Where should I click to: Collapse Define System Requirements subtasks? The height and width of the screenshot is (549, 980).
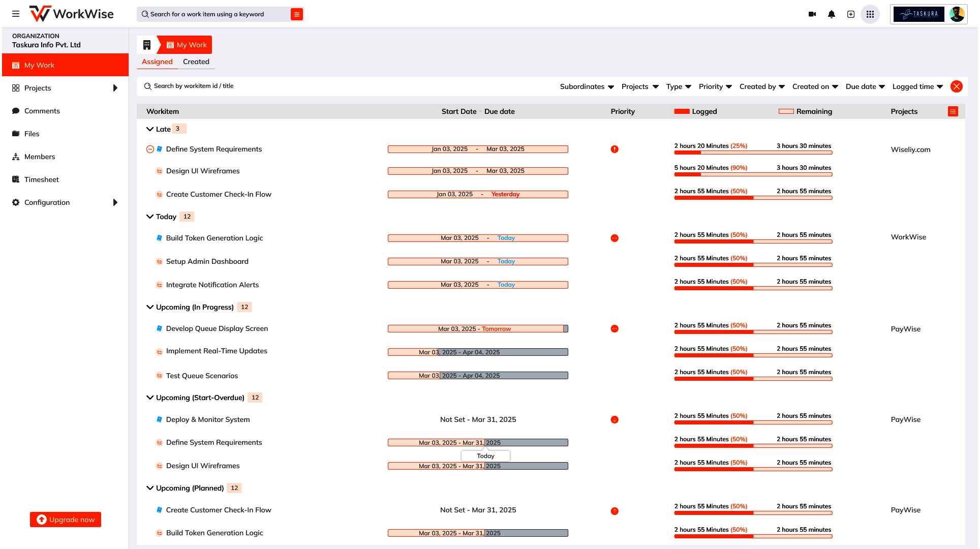coord(150,149)
